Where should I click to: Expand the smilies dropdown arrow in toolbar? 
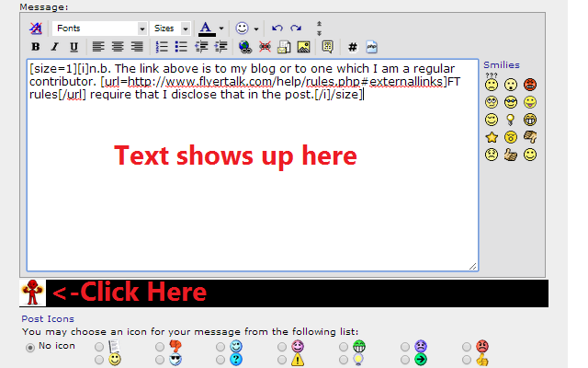[x=256, y=29]
